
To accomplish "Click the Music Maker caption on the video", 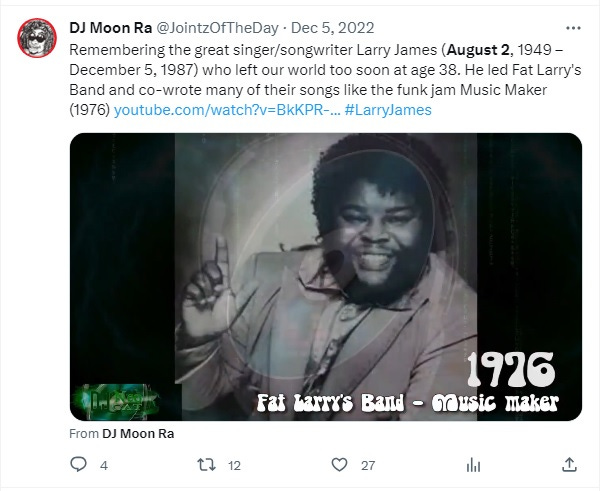I will tap(495, 403).
